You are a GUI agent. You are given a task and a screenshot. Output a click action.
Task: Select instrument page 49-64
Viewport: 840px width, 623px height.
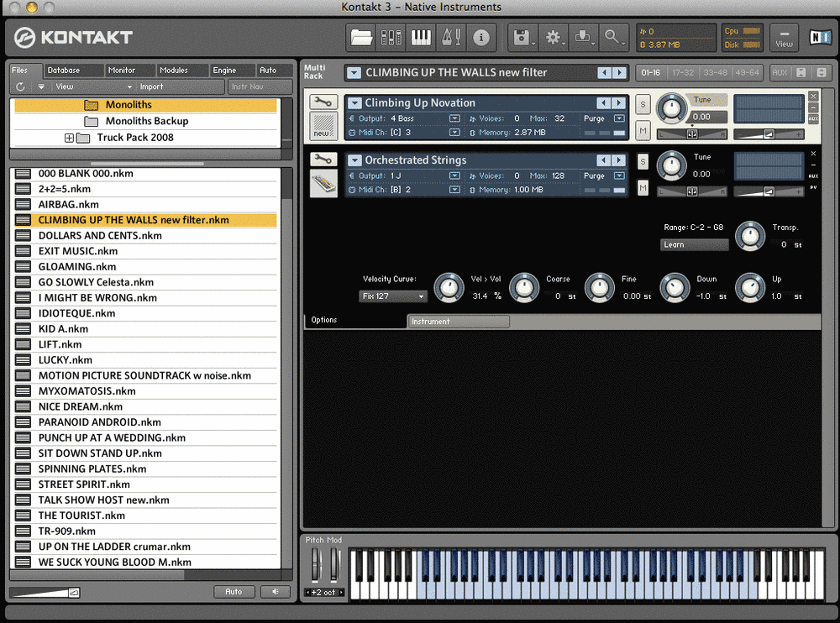pyautogui.click(x=747, y=72)
